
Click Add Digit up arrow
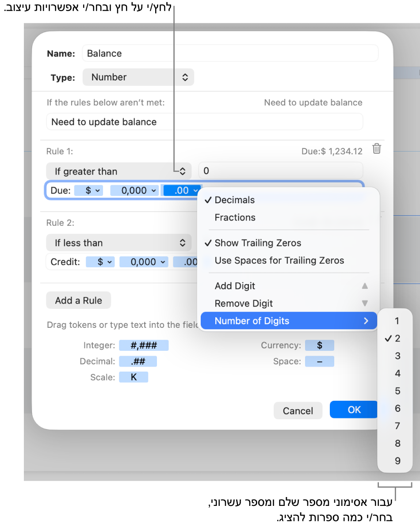(365, 286)
